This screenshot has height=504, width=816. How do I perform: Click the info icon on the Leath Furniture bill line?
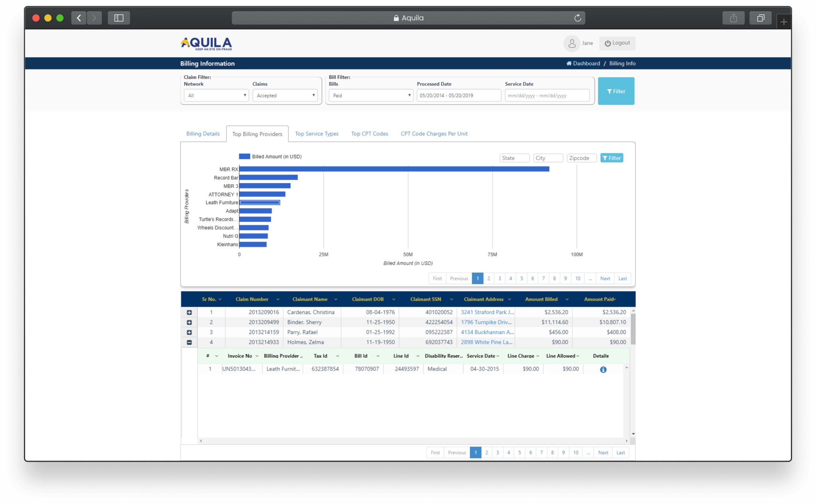pos(603,369)
